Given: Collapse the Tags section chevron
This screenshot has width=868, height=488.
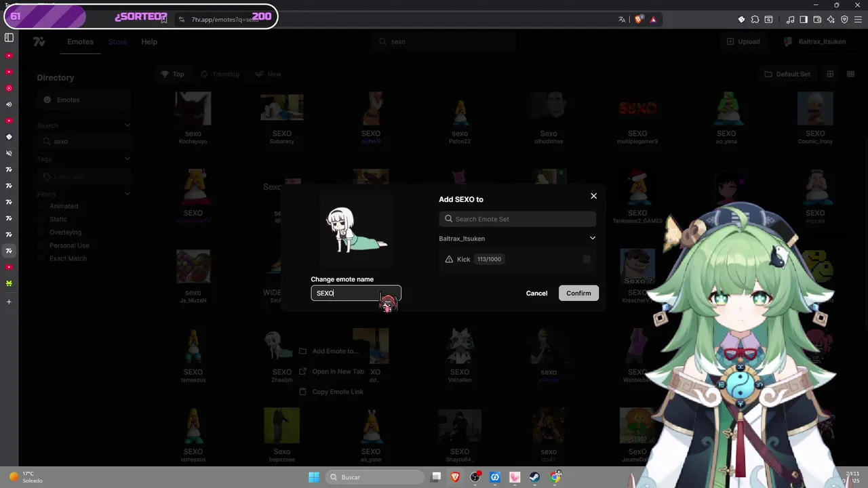Looking at the screenshot, I should click(x=127, y=159).
